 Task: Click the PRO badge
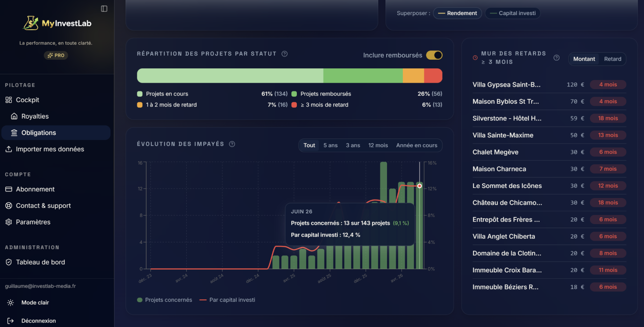pos(56,55)
